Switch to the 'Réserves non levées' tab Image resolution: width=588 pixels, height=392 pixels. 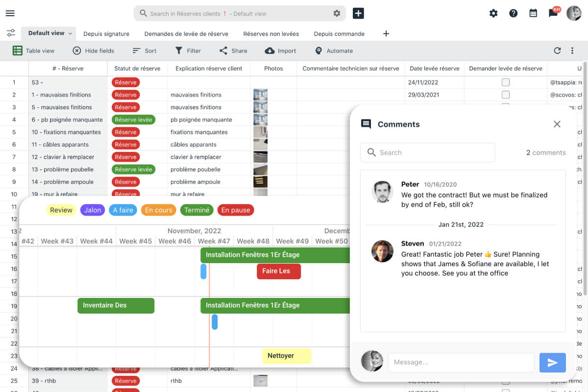click(x=271, y=33)
